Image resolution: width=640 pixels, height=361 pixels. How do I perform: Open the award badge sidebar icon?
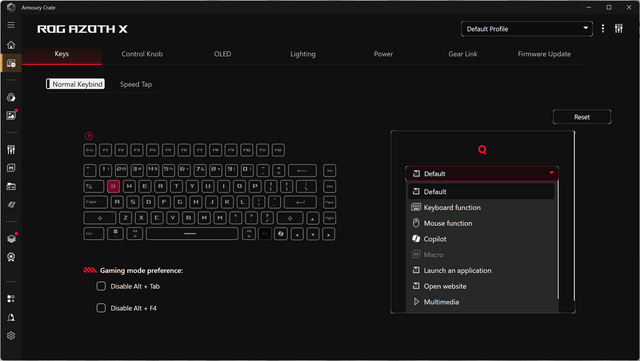click(11, 257)
